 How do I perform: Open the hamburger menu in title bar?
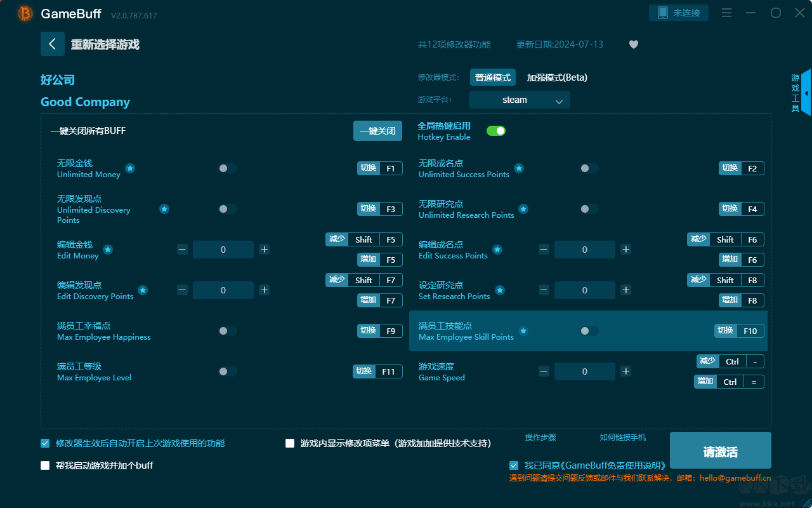pos(727,13)
